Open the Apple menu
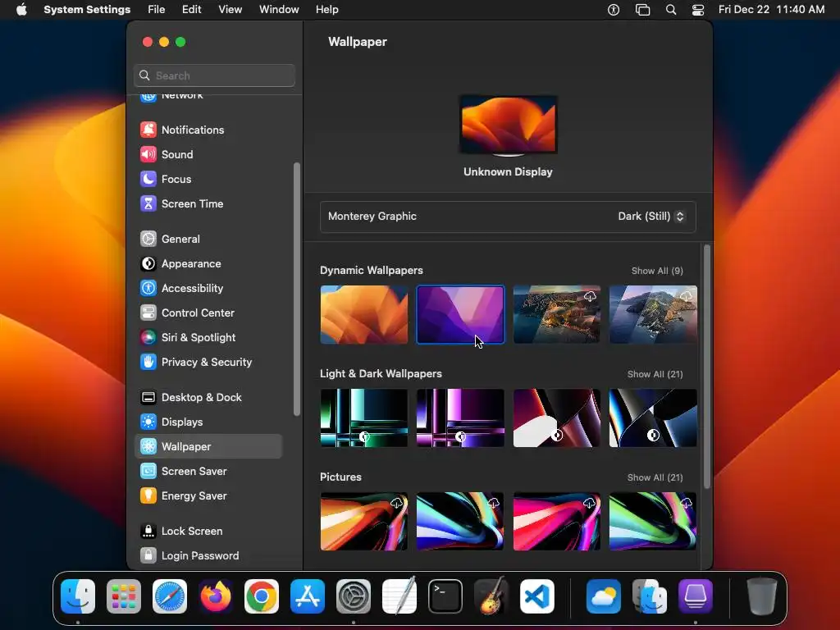 pos(21,10)
